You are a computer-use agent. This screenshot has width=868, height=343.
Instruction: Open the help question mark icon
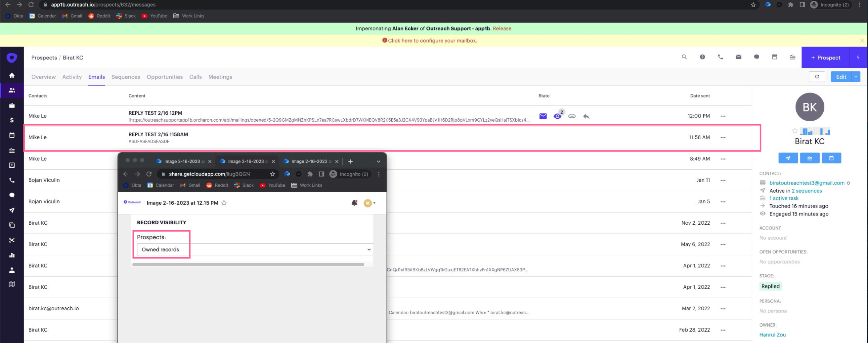(x=702, y=57)
